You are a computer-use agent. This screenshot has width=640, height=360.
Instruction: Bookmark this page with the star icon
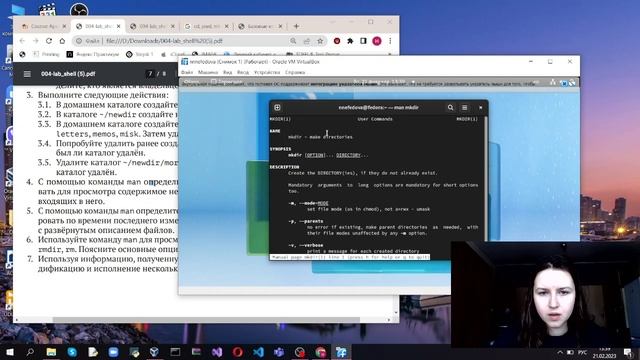pyautogui.click(x=320, y=41)
